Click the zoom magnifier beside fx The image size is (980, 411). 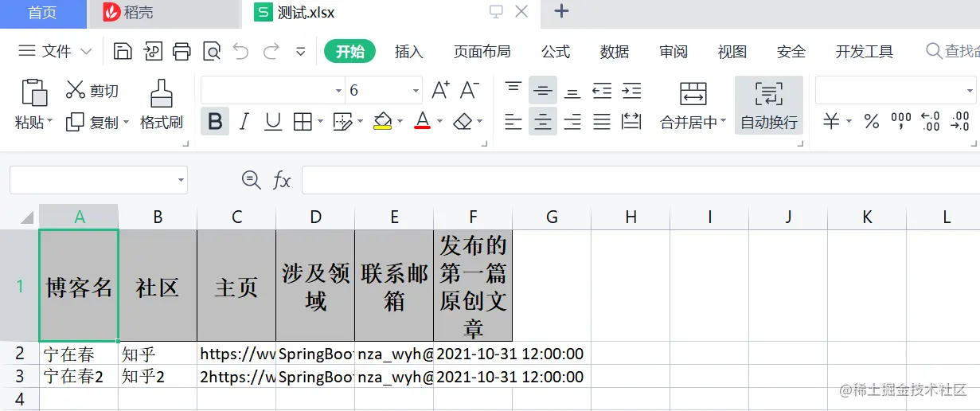pyautogui.click(x=251, y=180)
